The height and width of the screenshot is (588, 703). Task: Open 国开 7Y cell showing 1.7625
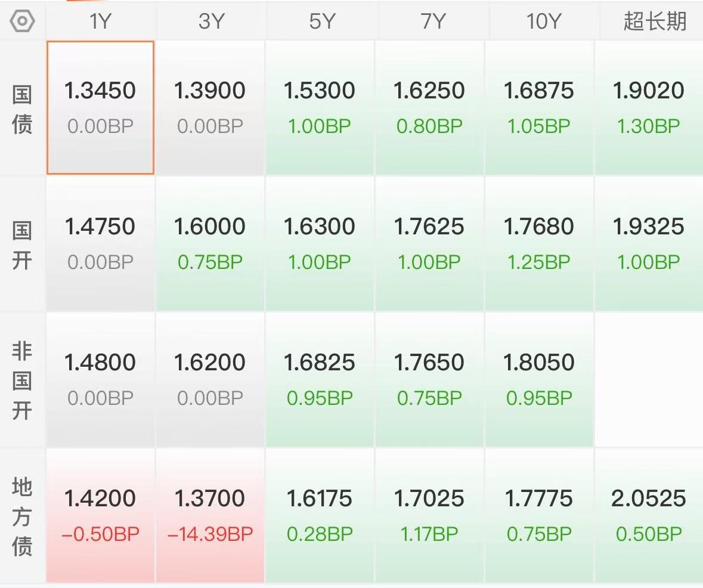coord(429,243)
